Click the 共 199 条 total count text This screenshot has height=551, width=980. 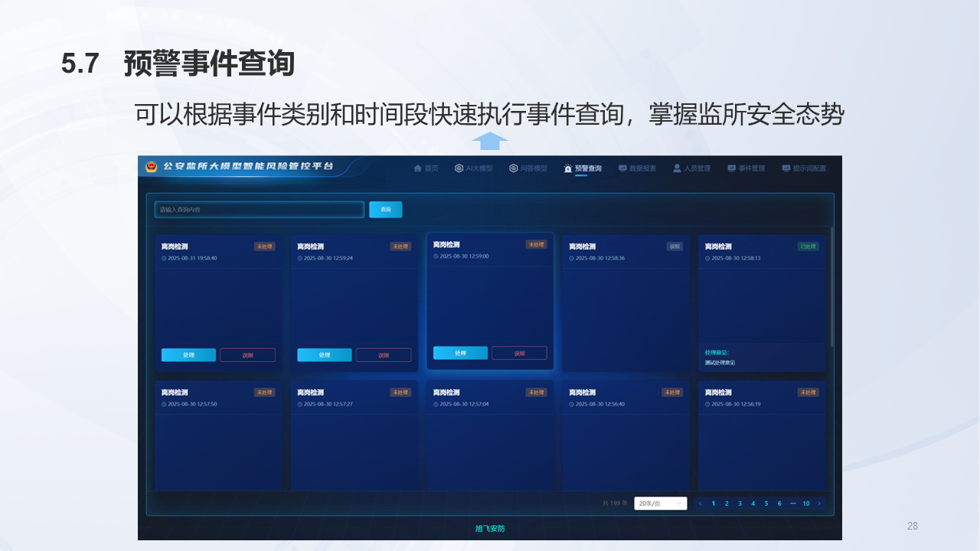tap(615, 504)
